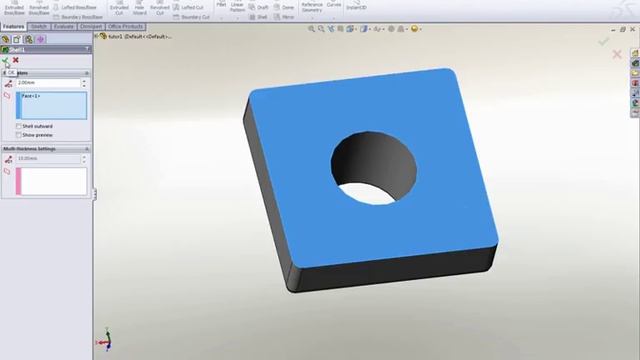
Task: Open the DimXpertManager purple tab icon
Action: (40, 40)
